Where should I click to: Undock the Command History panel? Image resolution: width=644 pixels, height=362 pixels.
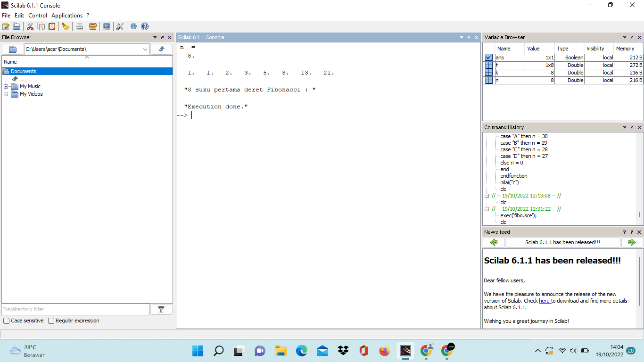click(632, 127)
